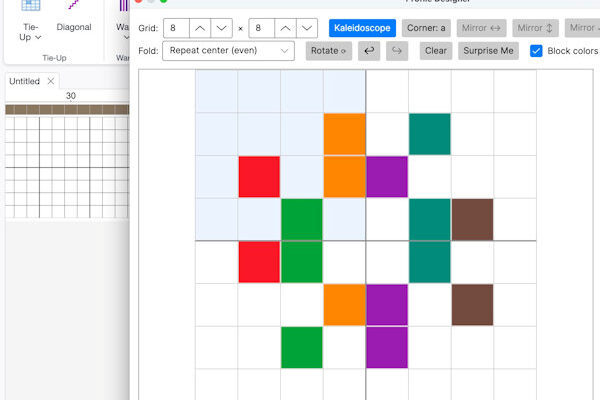Toggle the Block colors checkbox

tap(536, 51)
